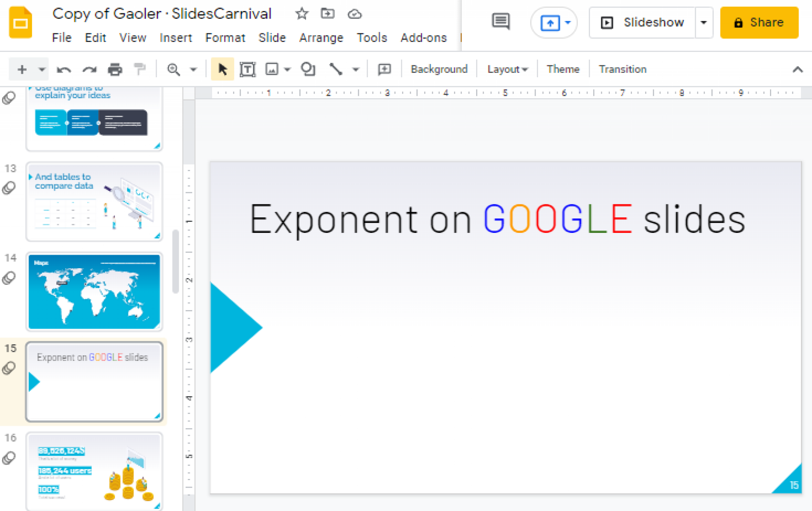This screenshot has width=812, height=511.
Task: Click the linked-slide icon beside slide 13
Action: (9, 187)
